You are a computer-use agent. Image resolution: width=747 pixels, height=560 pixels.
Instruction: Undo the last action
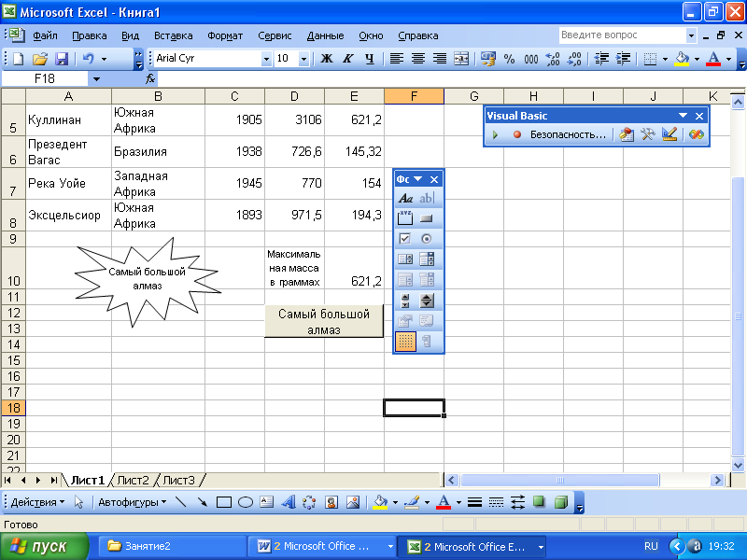tap(88, 59)
